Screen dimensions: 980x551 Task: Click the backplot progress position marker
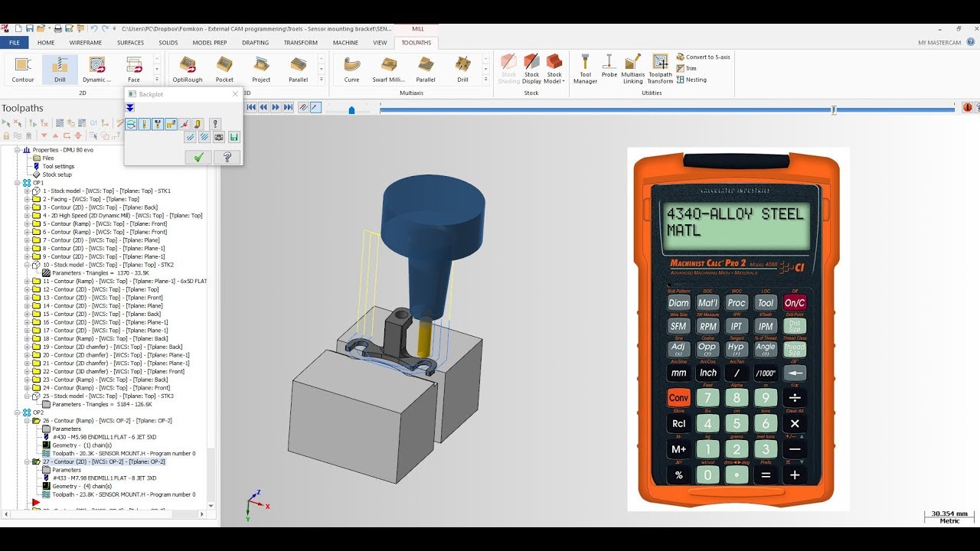834,109
